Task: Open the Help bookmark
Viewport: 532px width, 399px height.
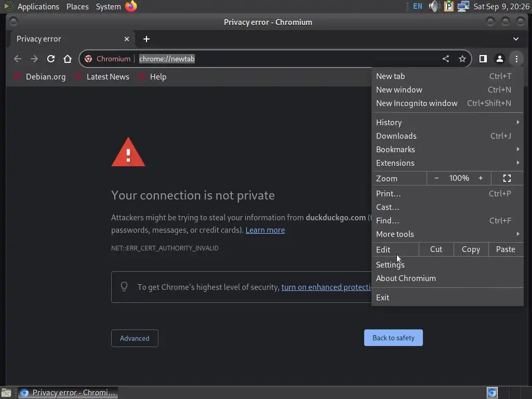Action: (152, 77)
